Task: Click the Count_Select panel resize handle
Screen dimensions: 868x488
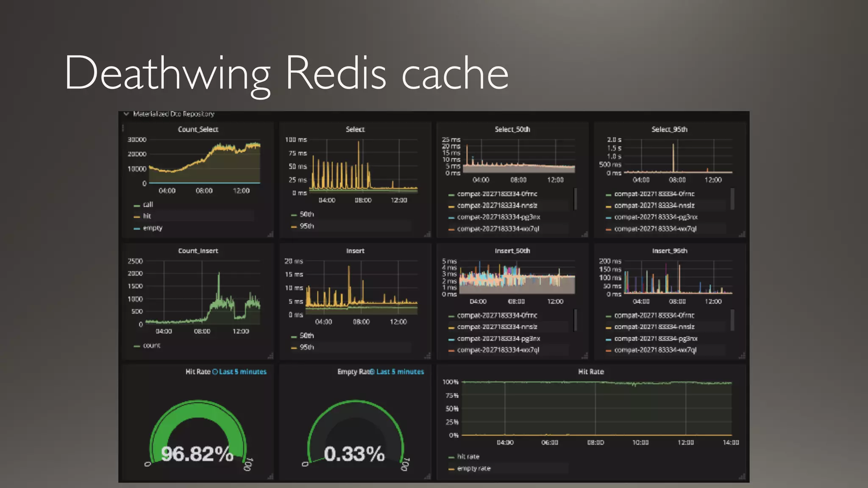Action: pyautogui.click(x=270, y=234)
